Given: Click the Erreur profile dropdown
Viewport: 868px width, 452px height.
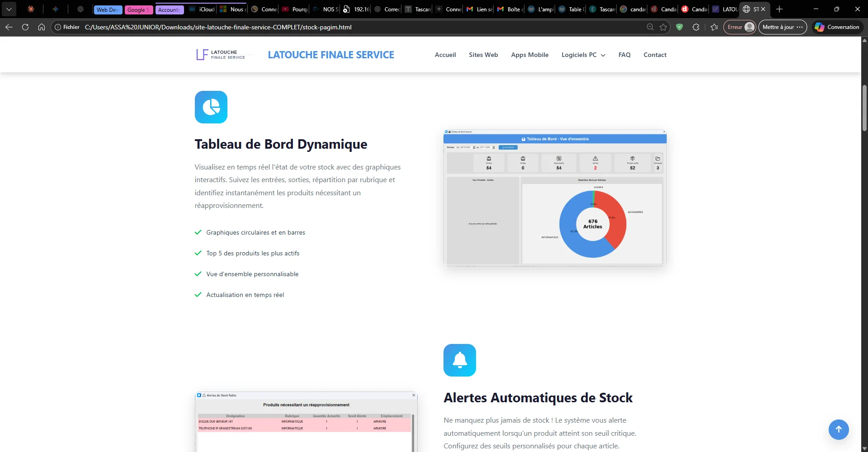Looking at the screenshot, I should pyautogui.click(x=740, y=27).
